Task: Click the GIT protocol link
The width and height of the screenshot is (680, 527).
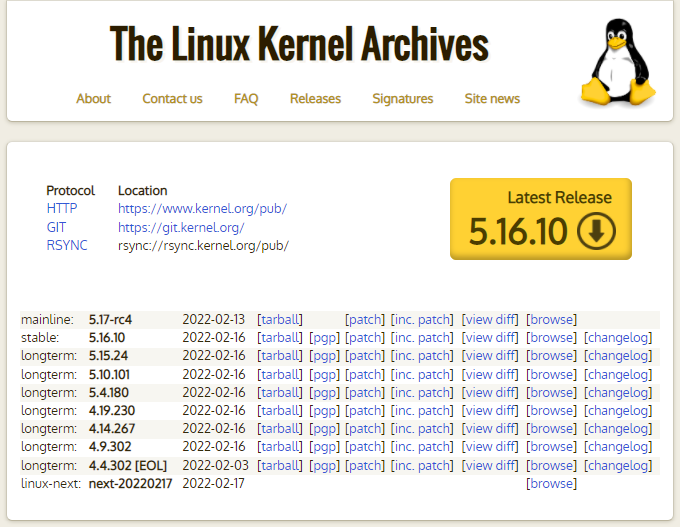Action: click(x=56, y=227)
